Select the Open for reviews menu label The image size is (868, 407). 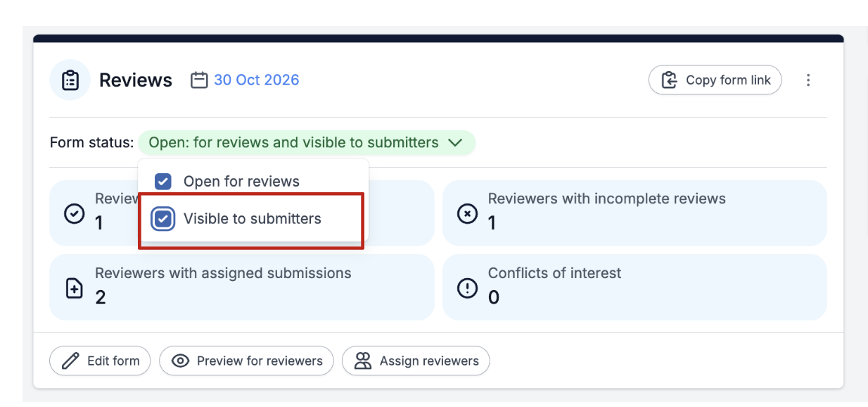coord(241,182)
